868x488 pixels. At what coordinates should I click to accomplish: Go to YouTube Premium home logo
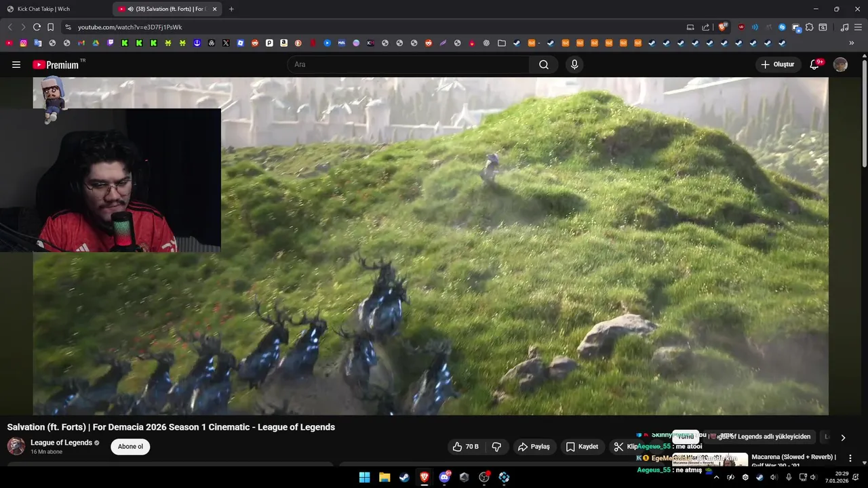click(x=56, y=64)
